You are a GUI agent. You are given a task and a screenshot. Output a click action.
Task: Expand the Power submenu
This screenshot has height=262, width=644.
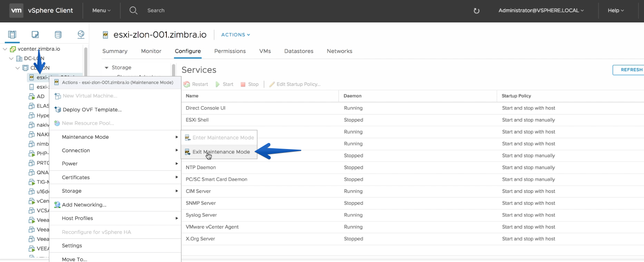click(x=116, y=164)
